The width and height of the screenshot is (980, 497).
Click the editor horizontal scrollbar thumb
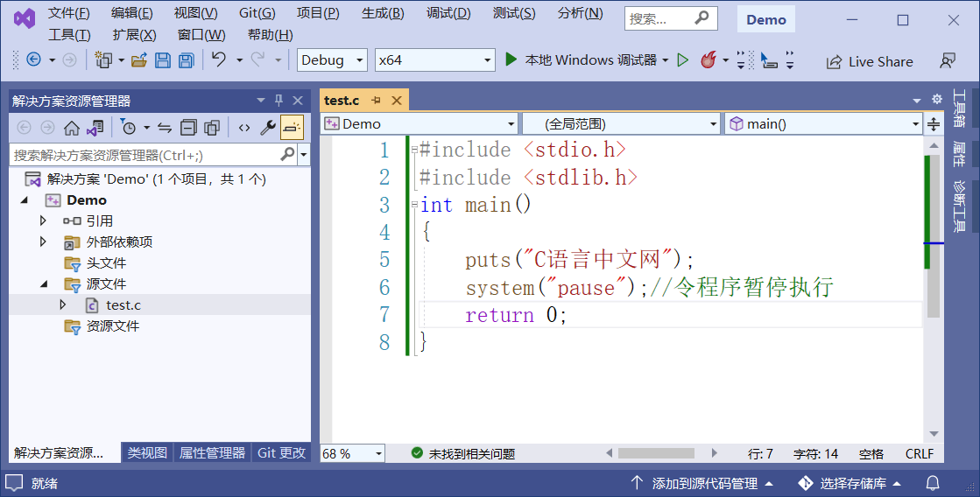[655, 453]
